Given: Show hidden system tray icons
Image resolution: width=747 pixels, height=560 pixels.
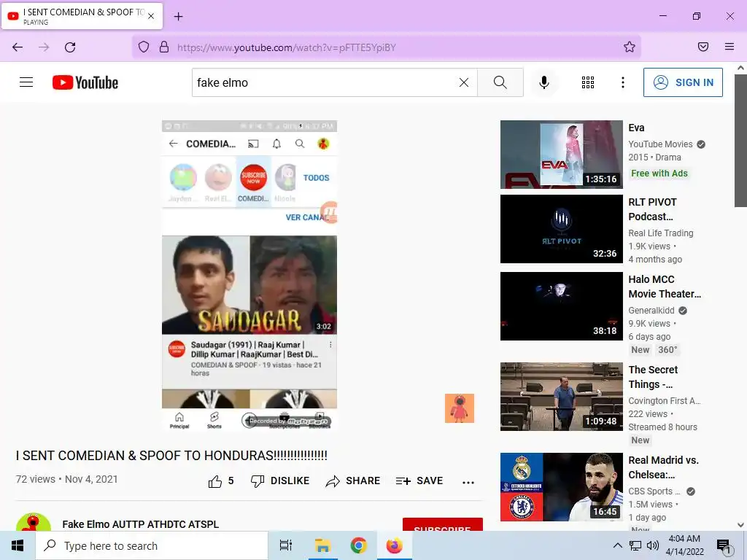Looking at the screenshot, I should tap(617, 545).
